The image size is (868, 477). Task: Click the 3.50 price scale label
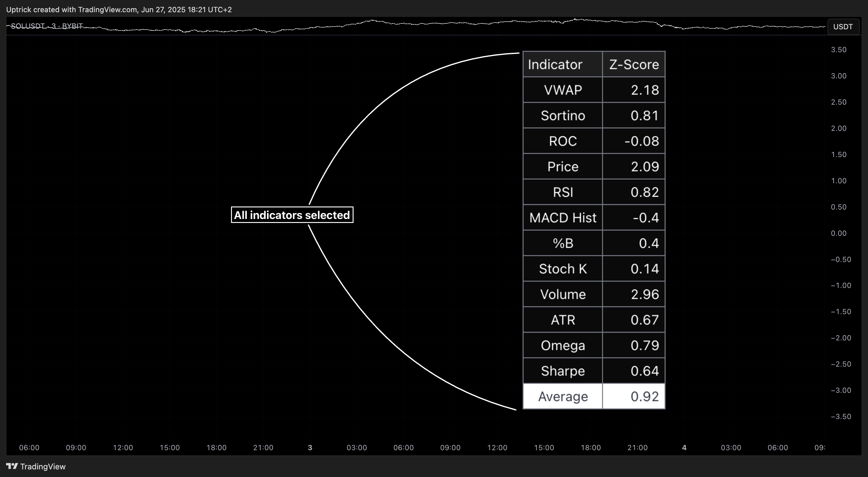point(838,49)
